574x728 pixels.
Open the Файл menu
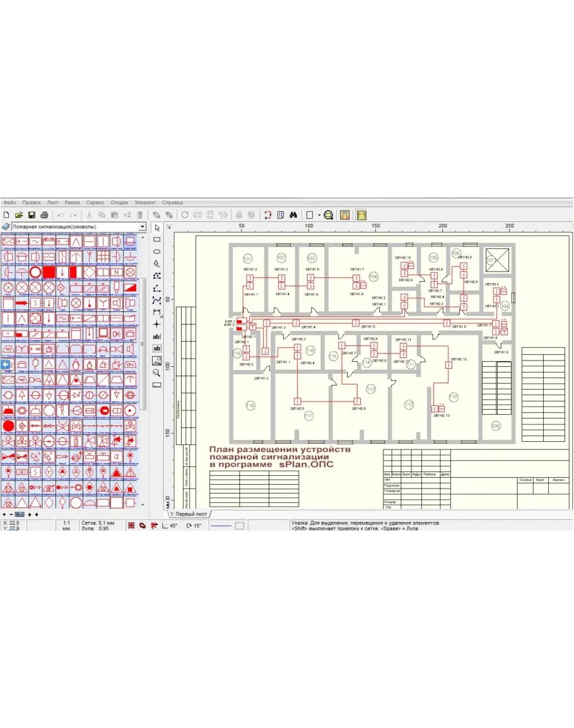click(x=9, y=202)
